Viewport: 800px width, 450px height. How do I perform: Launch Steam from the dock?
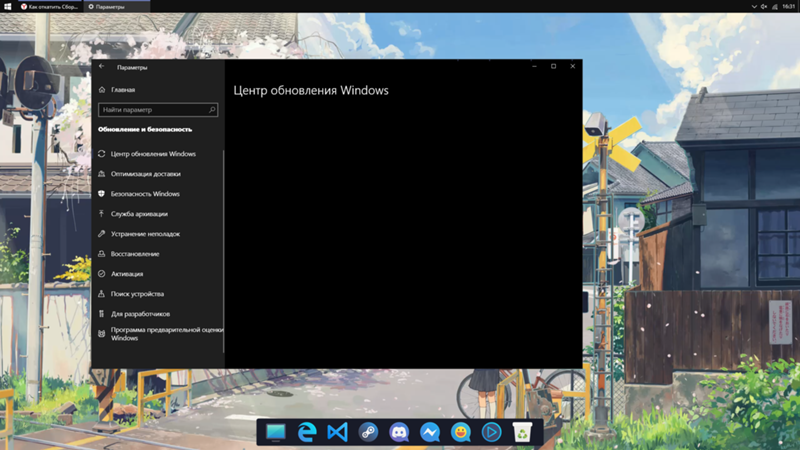368,432
